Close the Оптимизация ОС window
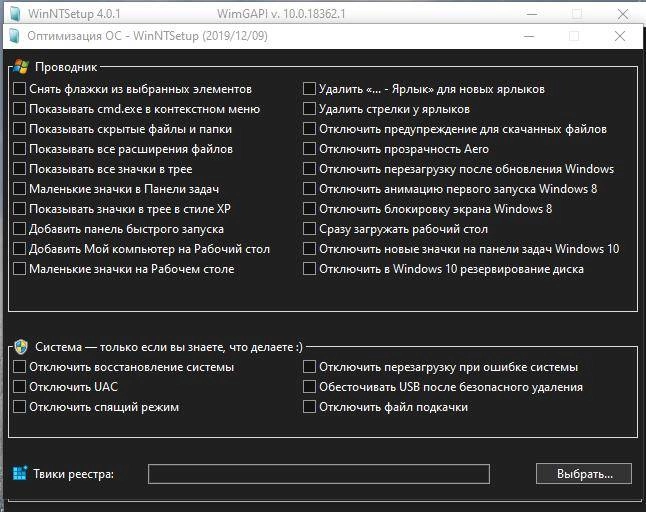 [x=620, y=36]
